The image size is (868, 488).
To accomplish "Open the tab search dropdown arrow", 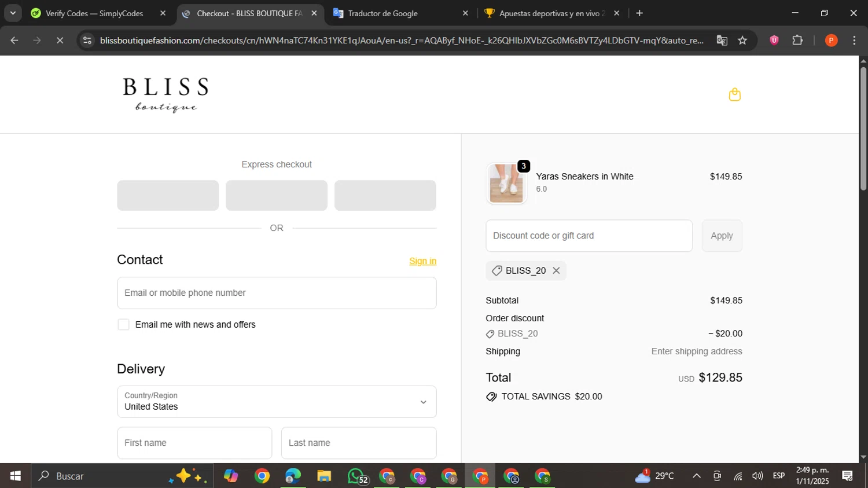I will click(13, 13).
